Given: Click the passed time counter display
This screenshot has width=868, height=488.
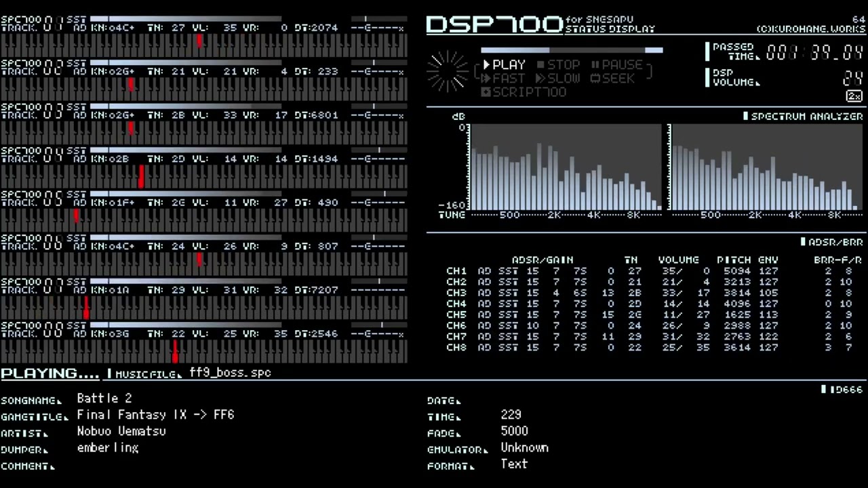Looking at the screenshot, I should click(x=814, y=53).
